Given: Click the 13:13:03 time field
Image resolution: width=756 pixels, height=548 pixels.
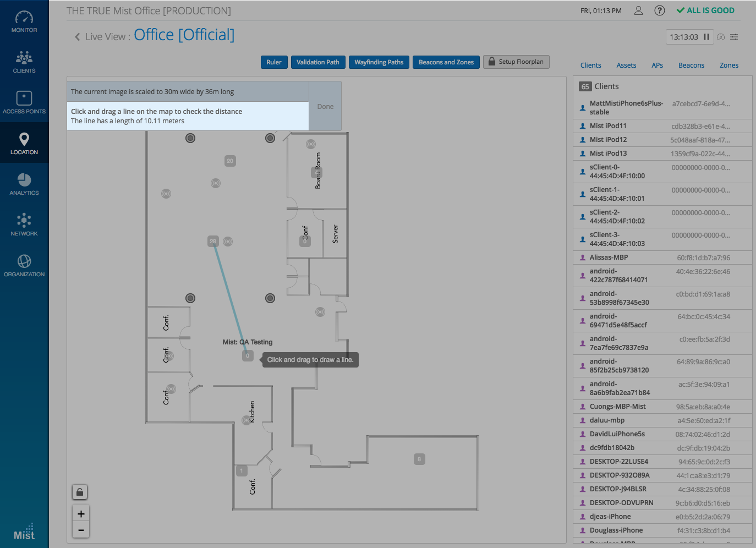Looking at the screenshot, I should 684,37.
